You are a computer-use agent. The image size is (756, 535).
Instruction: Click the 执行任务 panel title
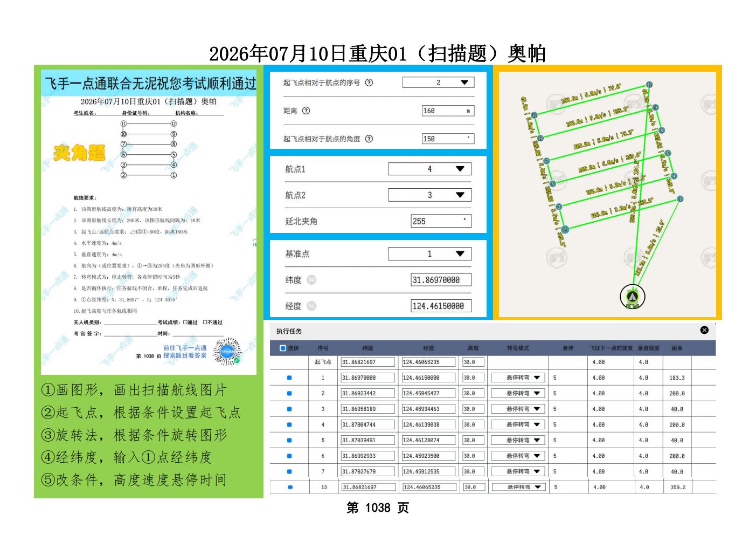(x=289, y=331)
